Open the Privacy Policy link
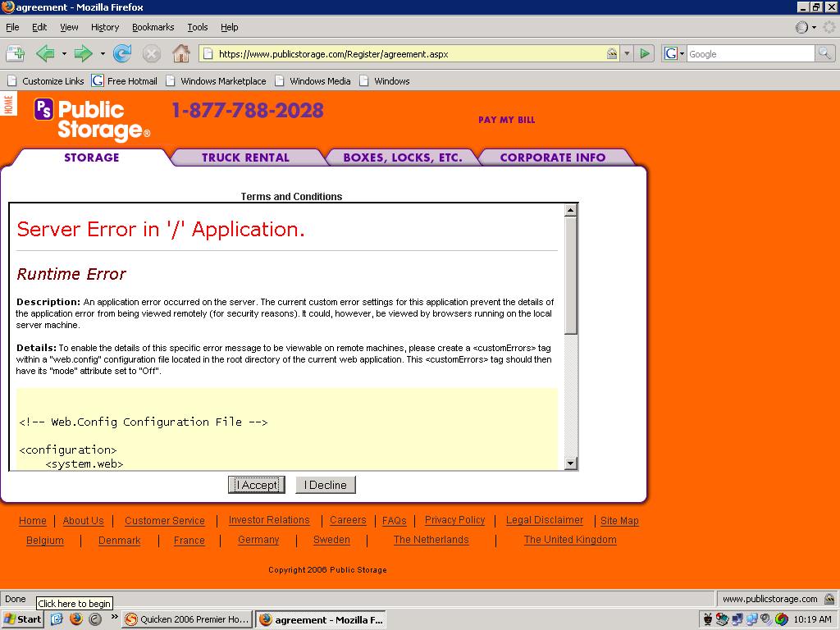This screenshot has height=630, width=840. [454, 520]
